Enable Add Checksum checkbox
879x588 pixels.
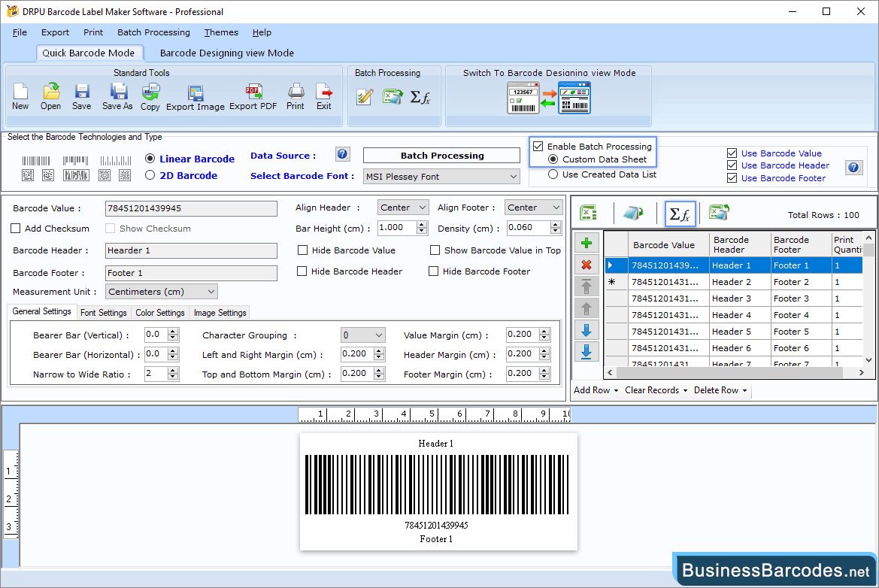[16, 228]
